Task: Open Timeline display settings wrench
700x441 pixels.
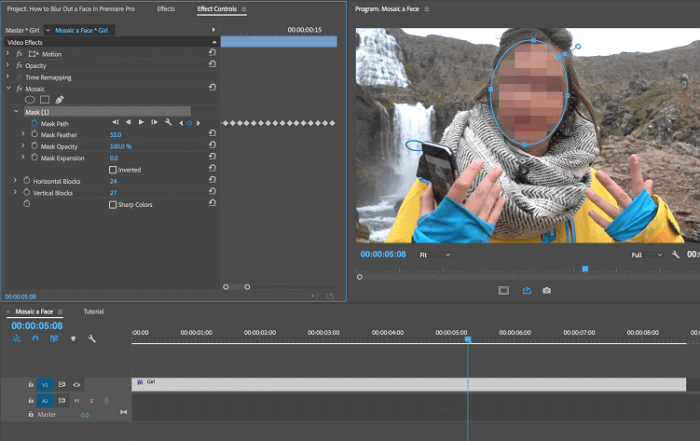Action: point(92,339)
